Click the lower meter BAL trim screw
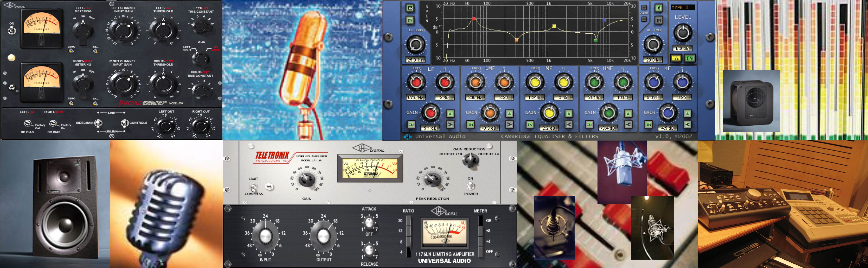The height and width of the screenshot is (268, 868). (95, 103)
